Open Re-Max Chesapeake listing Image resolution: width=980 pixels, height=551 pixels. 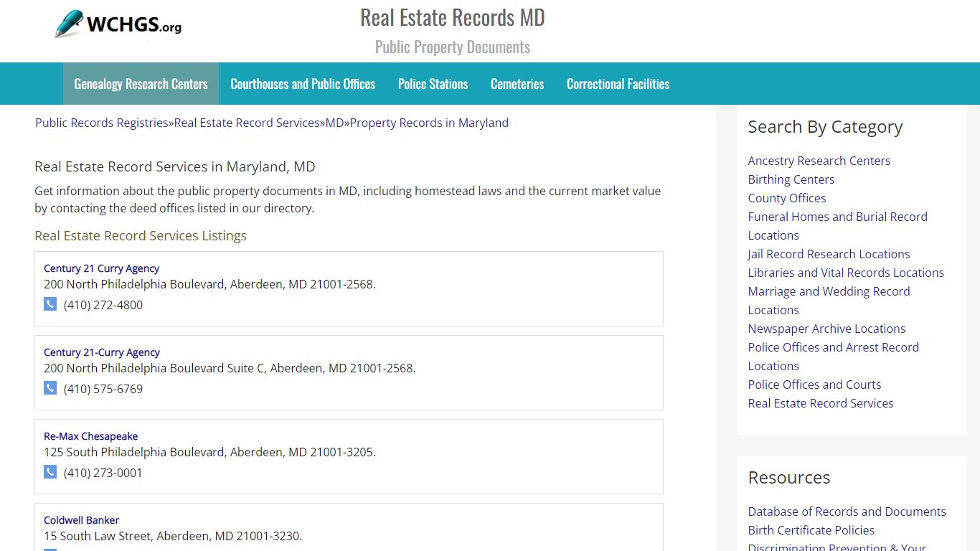pos(90,436)
